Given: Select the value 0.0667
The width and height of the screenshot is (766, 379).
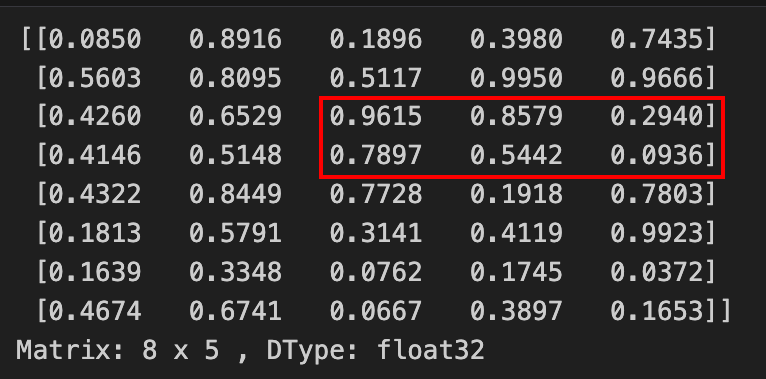Looking at the screenshot, I should tap(375, 311).
